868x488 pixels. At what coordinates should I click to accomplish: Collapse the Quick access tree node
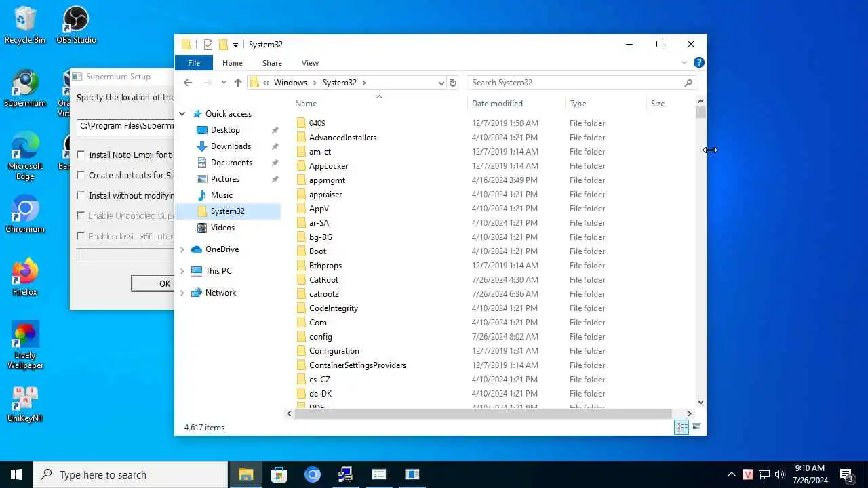[x=182, y=114]
